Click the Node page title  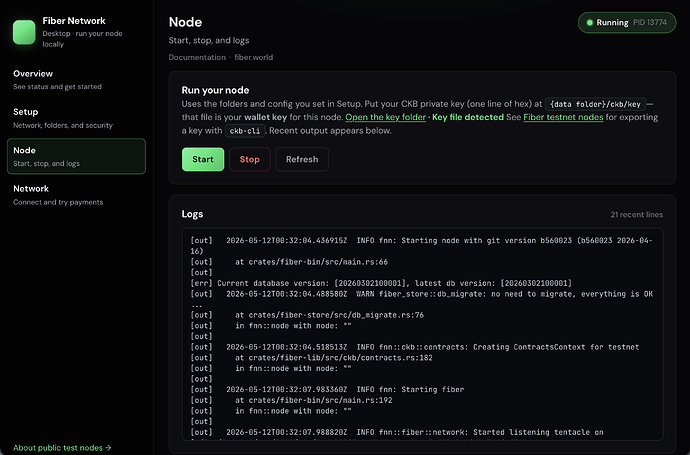(185, 22)
